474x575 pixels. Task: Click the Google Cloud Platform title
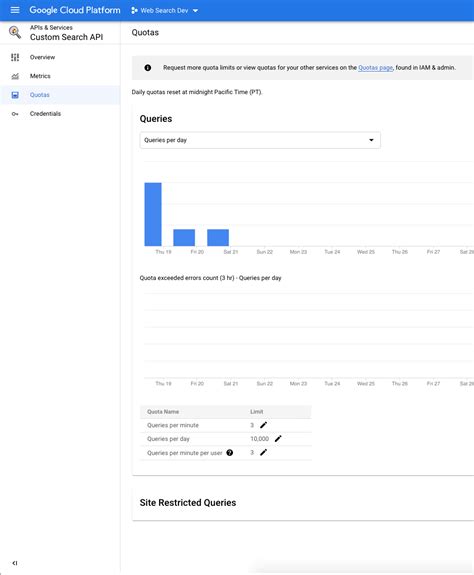click(x=75, y=10)
